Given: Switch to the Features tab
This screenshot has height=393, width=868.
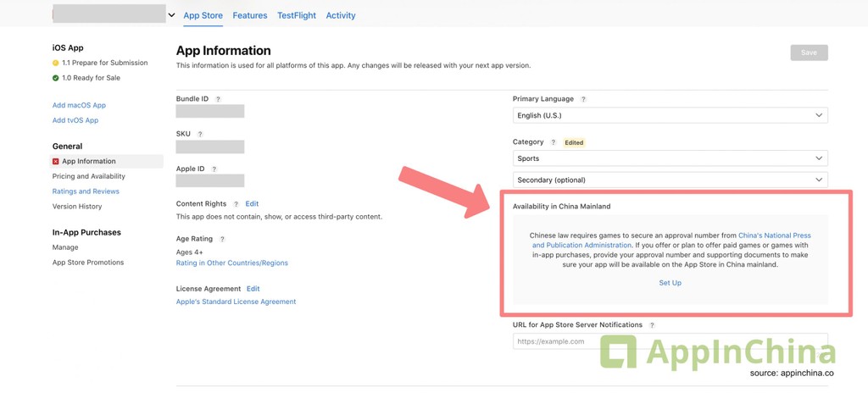Looking at the screenshot, I should tap(250, 15).
